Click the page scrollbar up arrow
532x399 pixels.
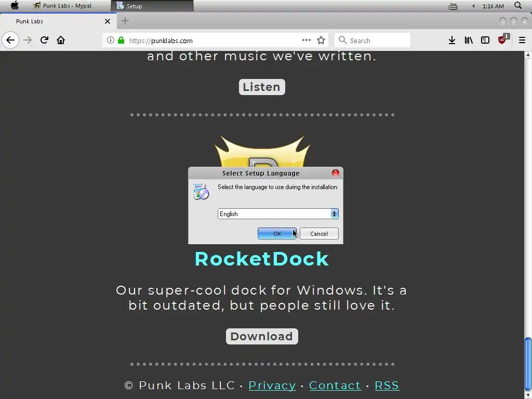(528, 55)
